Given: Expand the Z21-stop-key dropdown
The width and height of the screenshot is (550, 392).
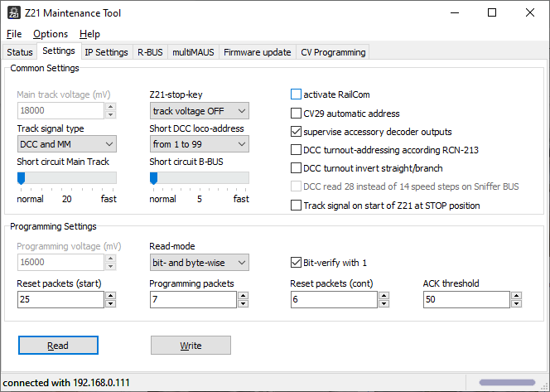Looking at the screenshot, I should (200, 111).
